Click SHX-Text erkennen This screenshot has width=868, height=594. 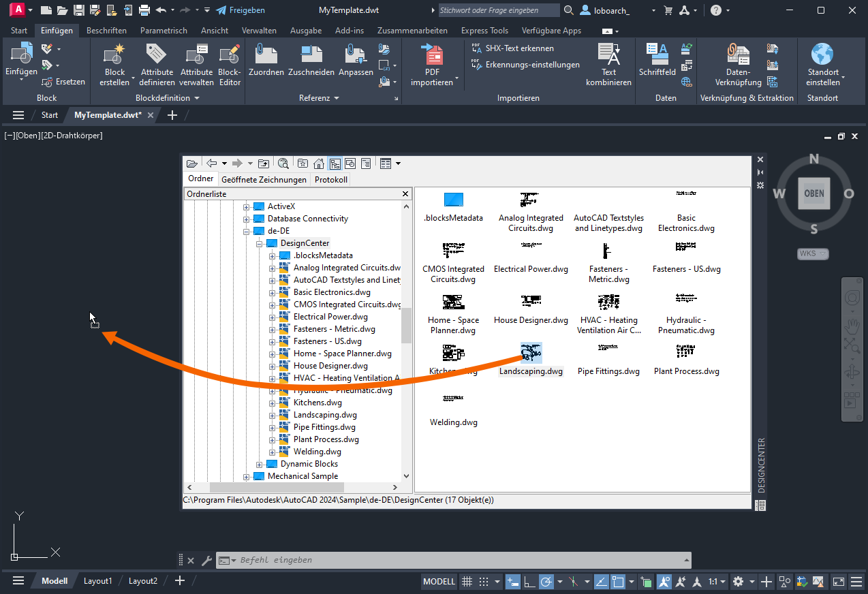point(512,48)
